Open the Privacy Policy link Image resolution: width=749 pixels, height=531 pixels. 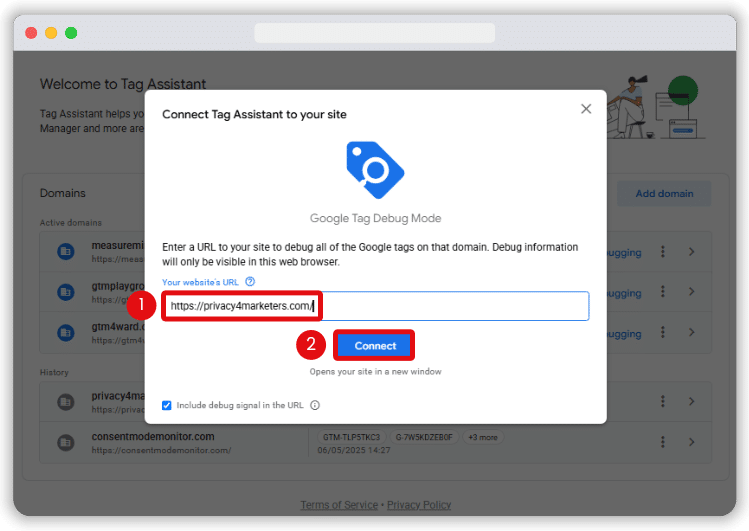418,505
